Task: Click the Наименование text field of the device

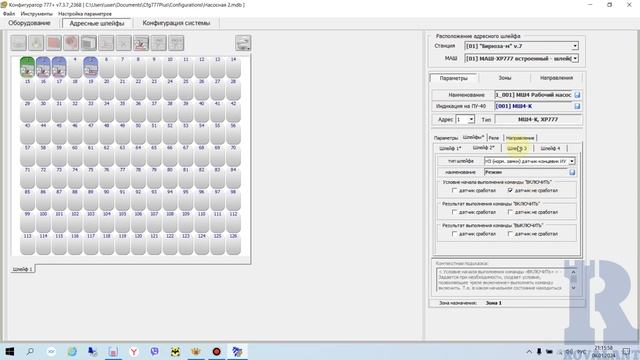Action: click(x=534, y=95)
